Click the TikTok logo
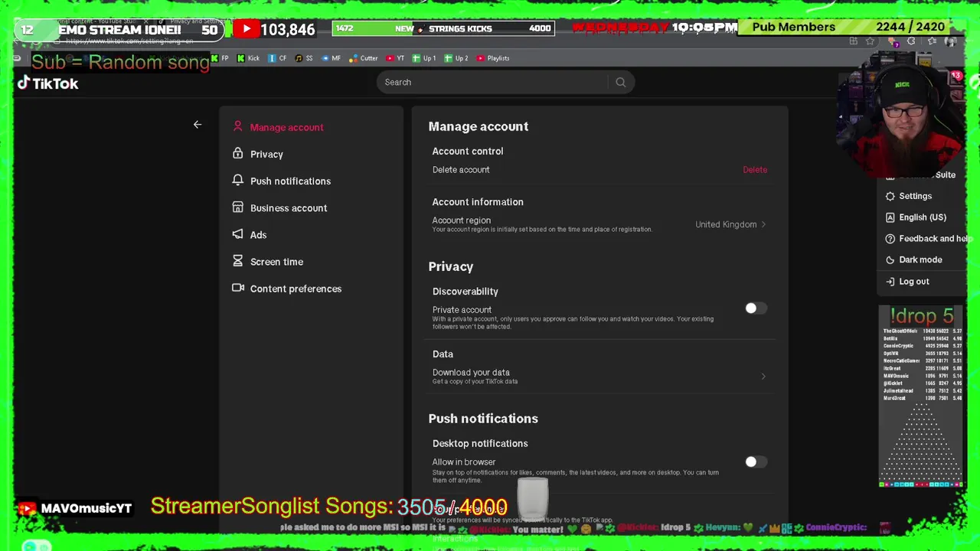Screen dimensions: 980x551 coord(47,83)
